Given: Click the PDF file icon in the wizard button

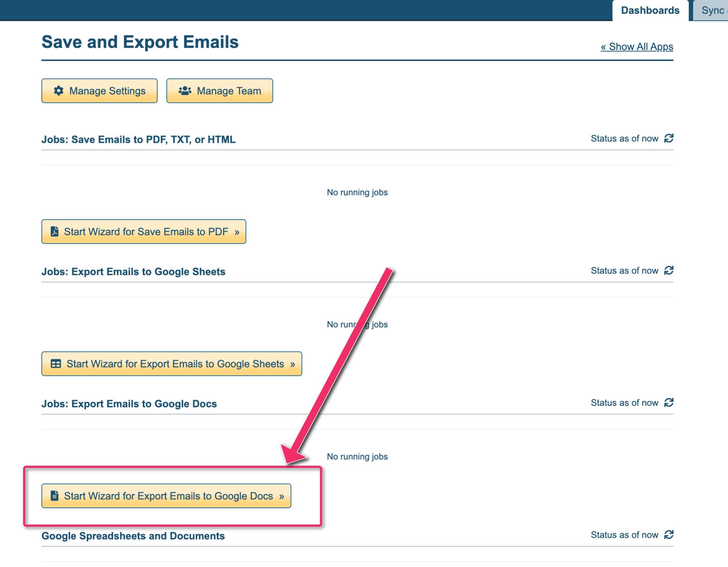Looking at the screenshot, I should 54,232.
